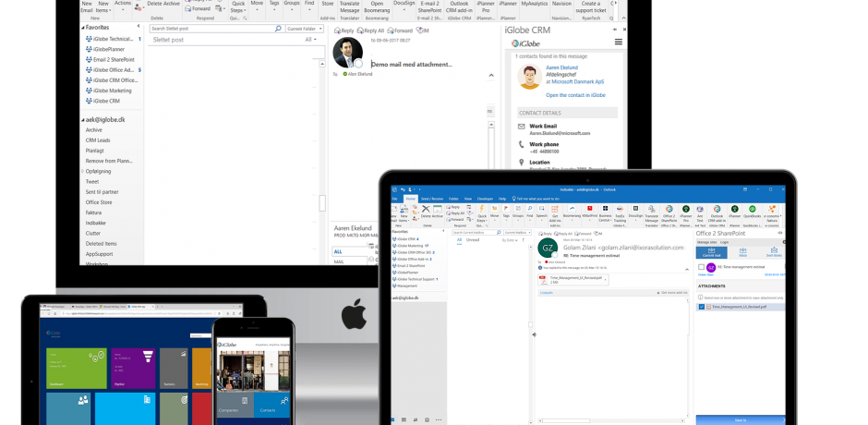868x425 pixels.
Task: Open the Tags dropdown on the iMac ribbon
Action: (x=274, y=5)
